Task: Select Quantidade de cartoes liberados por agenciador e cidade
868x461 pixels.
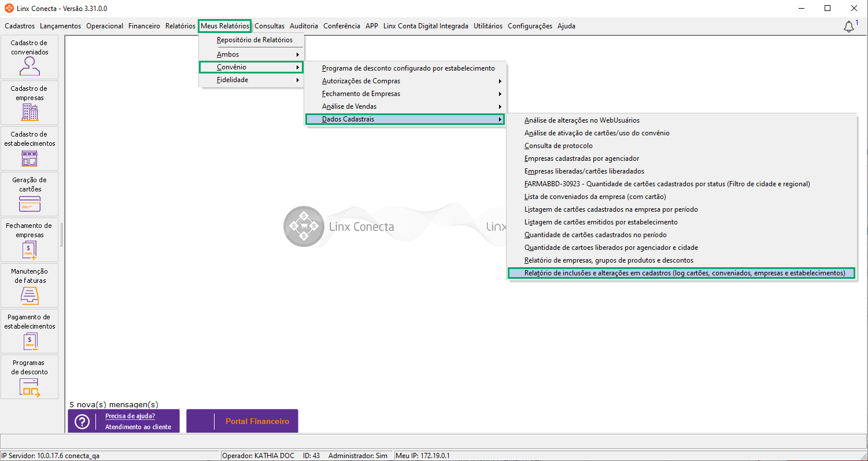Action: pos(682,248)
